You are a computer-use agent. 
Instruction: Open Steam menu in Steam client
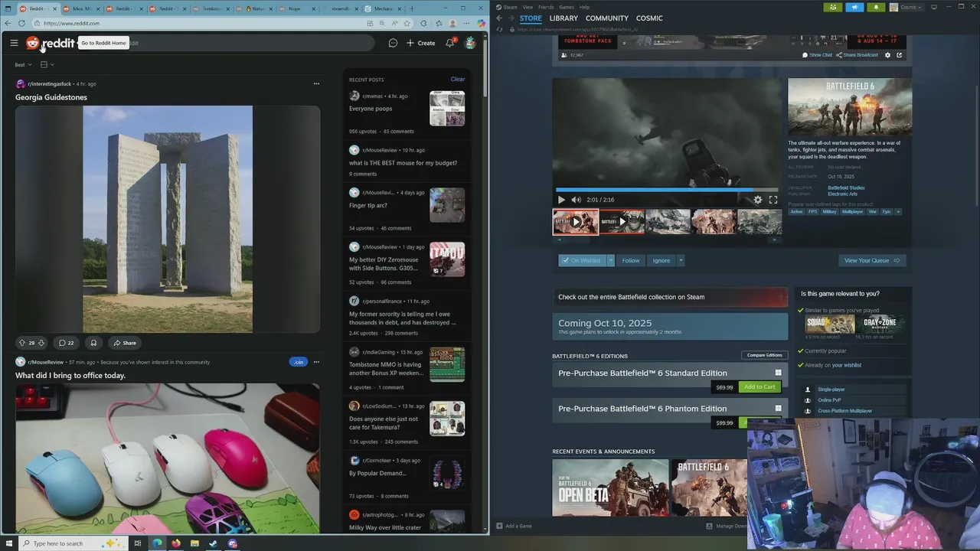pyautogui.click(x=508, y=7)
